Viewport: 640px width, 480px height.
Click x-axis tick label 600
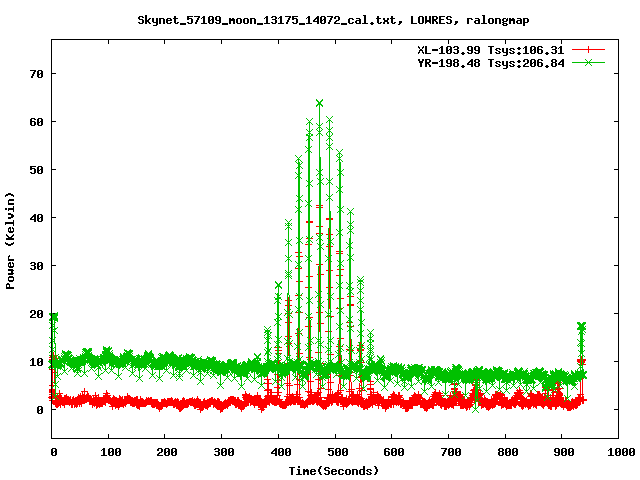(393, 452)
